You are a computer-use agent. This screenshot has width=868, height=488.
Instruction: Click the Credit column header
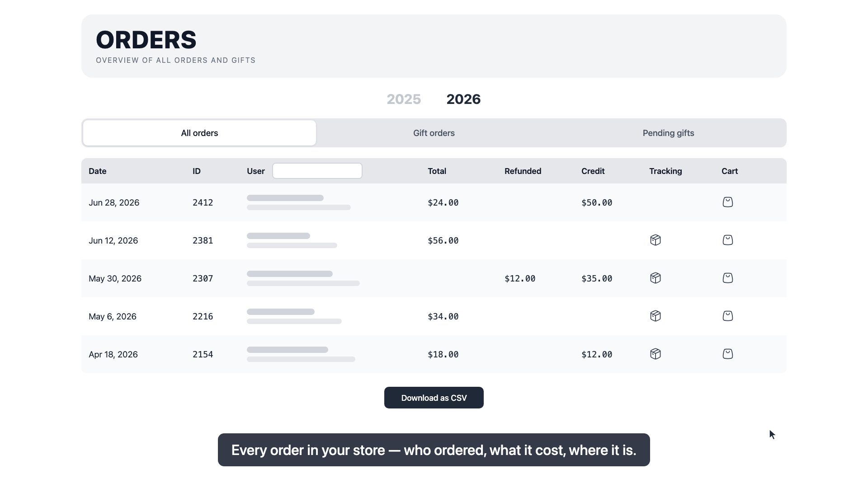tap(593, 171)
